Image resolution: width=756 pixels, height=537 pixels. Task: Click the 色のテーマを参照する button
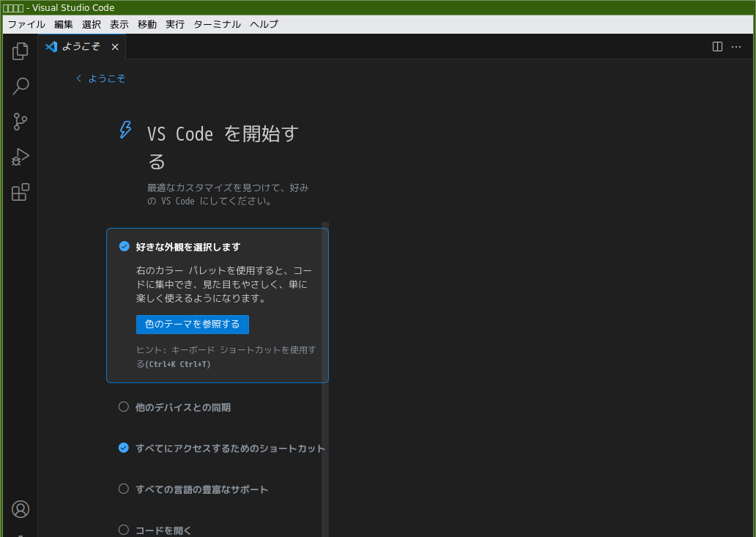(193, 325)
